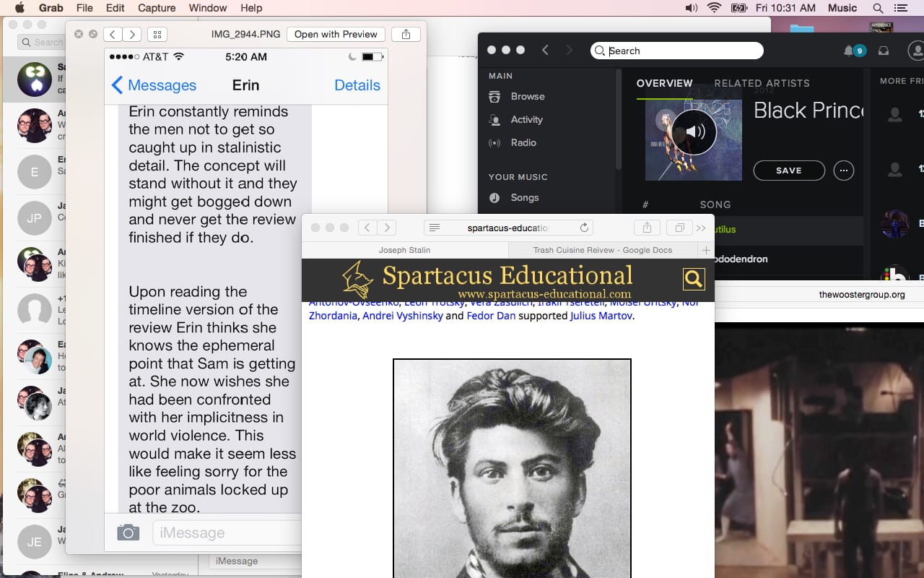
Task: Reload the Spartacus Educational page
Action: point(584,226)
